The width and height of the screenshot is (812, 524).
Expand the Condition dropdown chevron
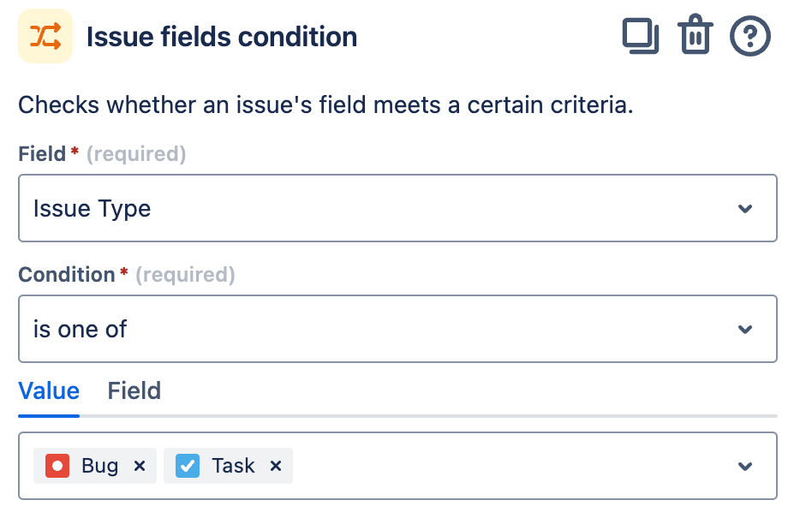tap(745, 330)
